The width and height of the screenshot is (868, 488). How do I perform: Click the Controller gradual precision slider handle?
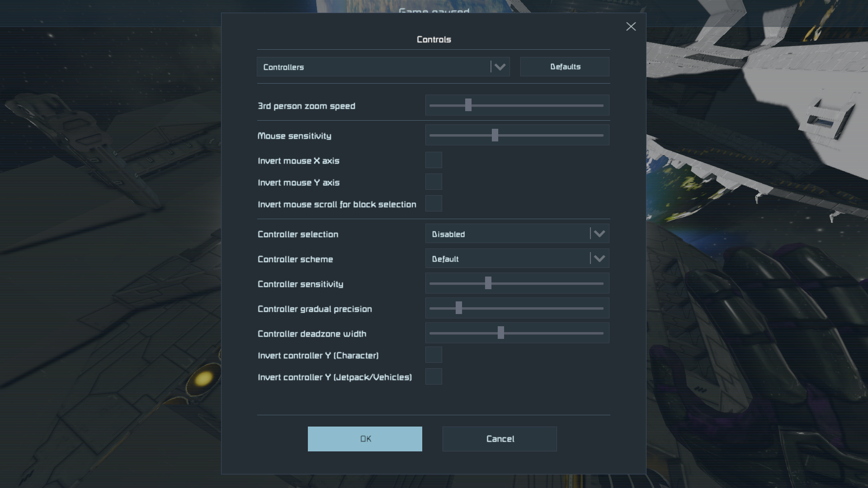click(x=459, y=308)
